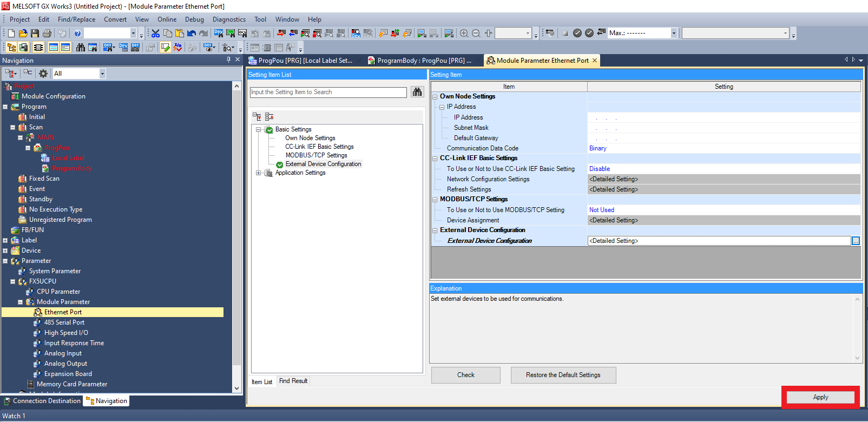Image resolution: width=868 pixels, height=422 pixels.
Task: Click Restore the Default Settings button
Action: pos(563,375)
